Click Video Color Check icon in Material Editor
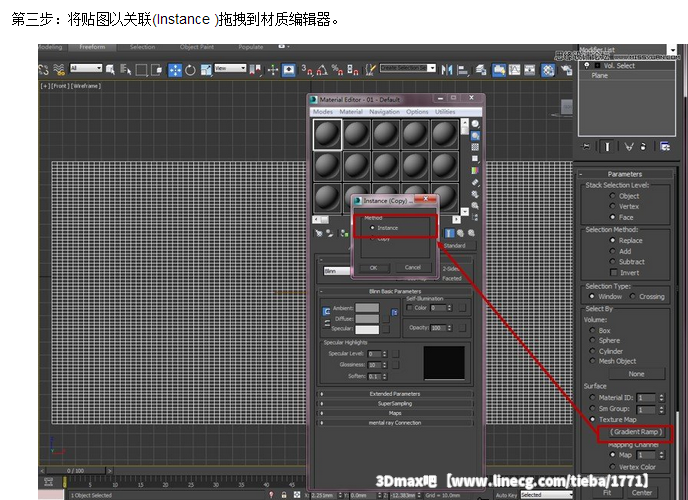 [x=475, y=170]
